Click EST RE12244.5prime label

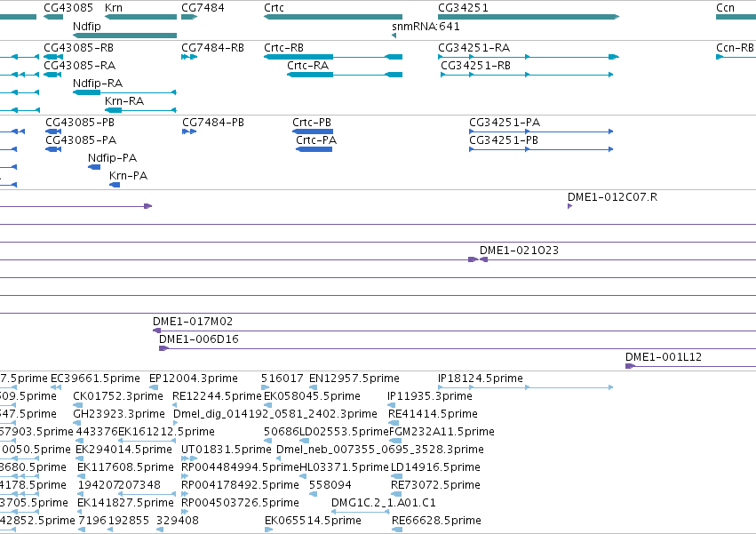click(x=217, y=396)
